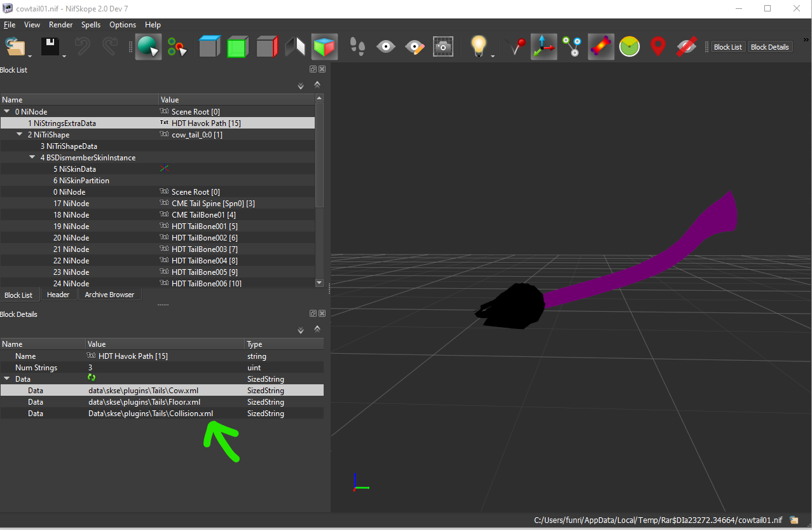Click expand-all up arrows in Block List
812x530 pixels.
tap(317, 84)
